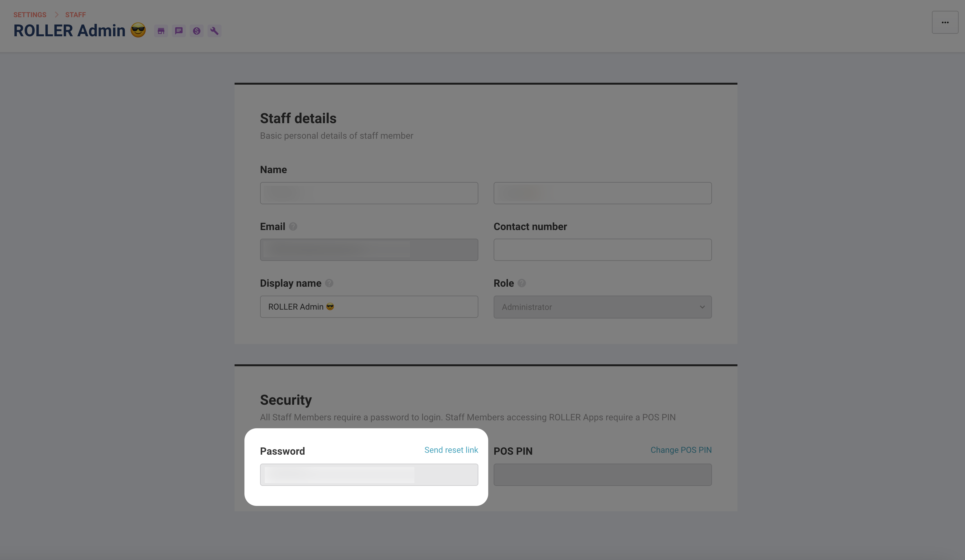Viewport: 965px width, 560px height.
Task: Click the Password input field
Action: 369,475
